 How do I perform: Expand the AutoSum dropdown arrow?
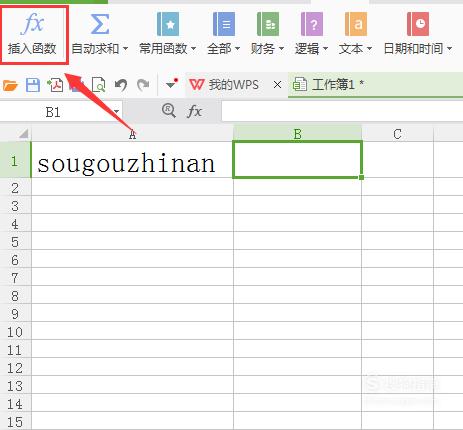click(125, 49)
